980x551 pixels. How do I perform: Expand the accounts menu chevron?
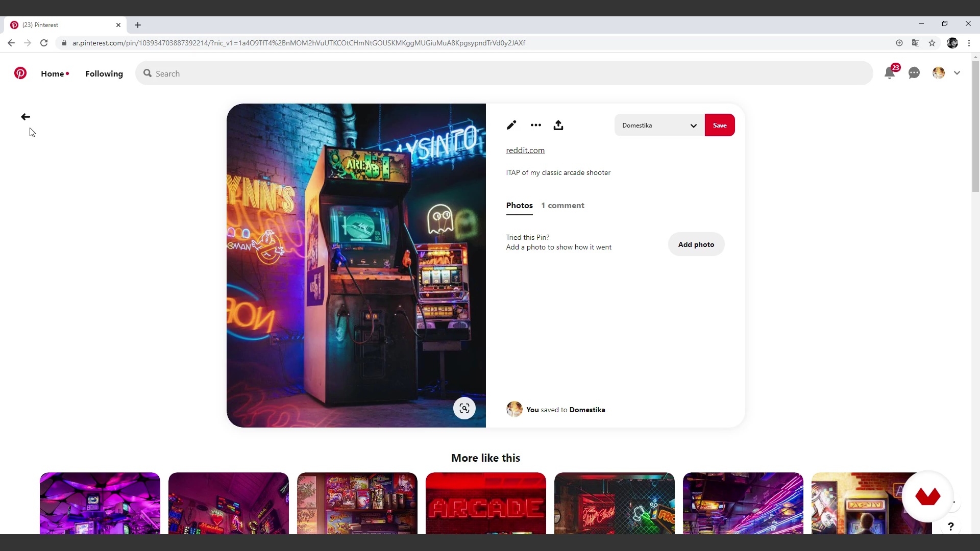(x=957, y=73)
